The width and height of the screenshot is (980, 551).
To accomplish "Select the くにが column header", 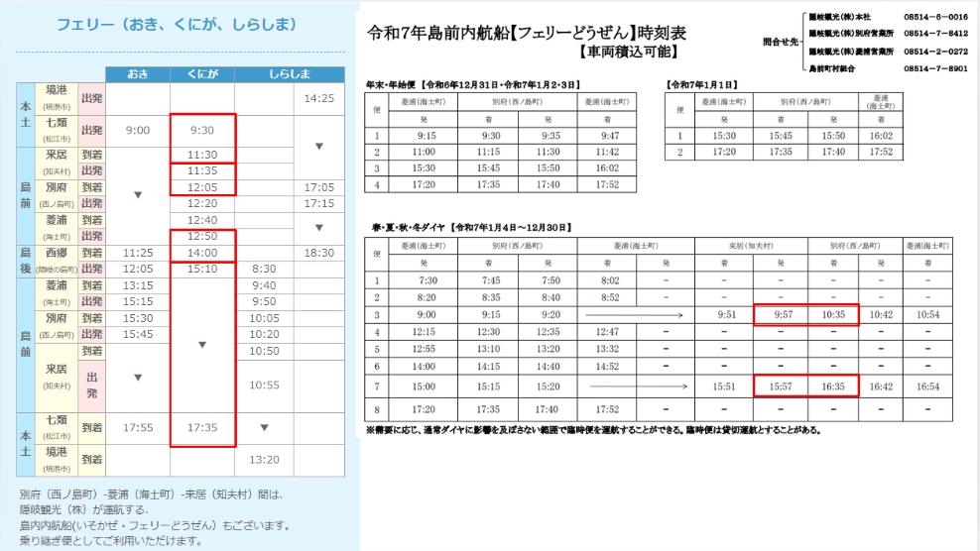I will tap(202, 73).
